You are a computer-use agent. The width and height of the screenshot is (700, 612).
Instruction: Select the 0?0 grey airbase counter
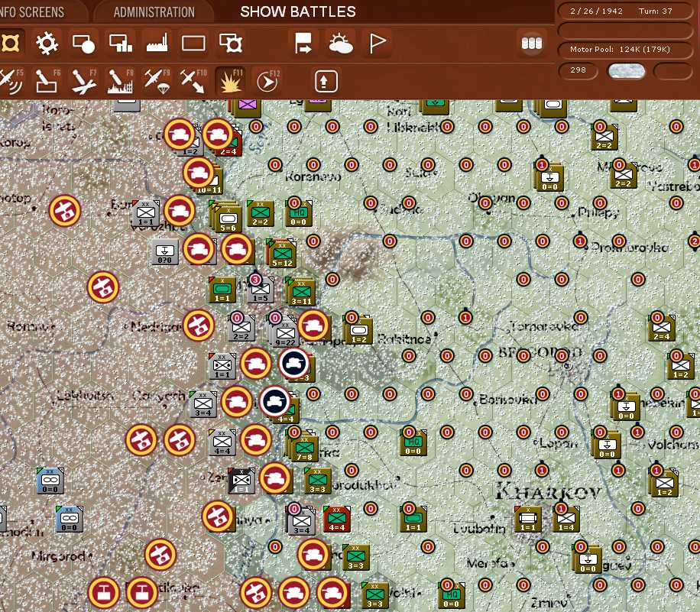coord(165,252)
